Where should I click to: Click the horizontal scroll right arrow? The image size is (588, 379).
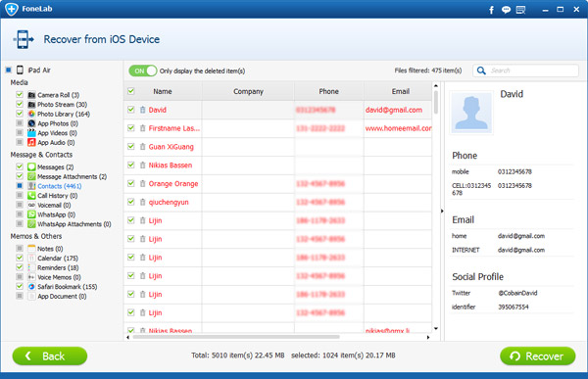coord(428,337)
